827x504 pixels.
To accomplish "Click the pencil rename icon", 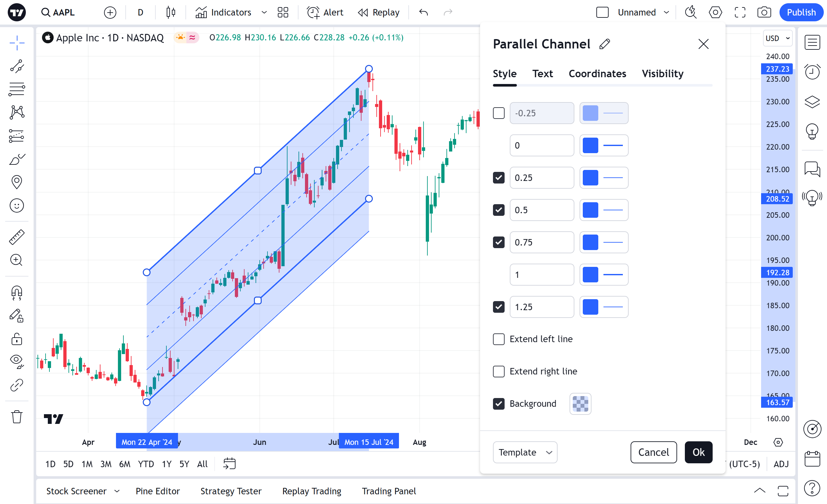I will [x=604, y=44].
